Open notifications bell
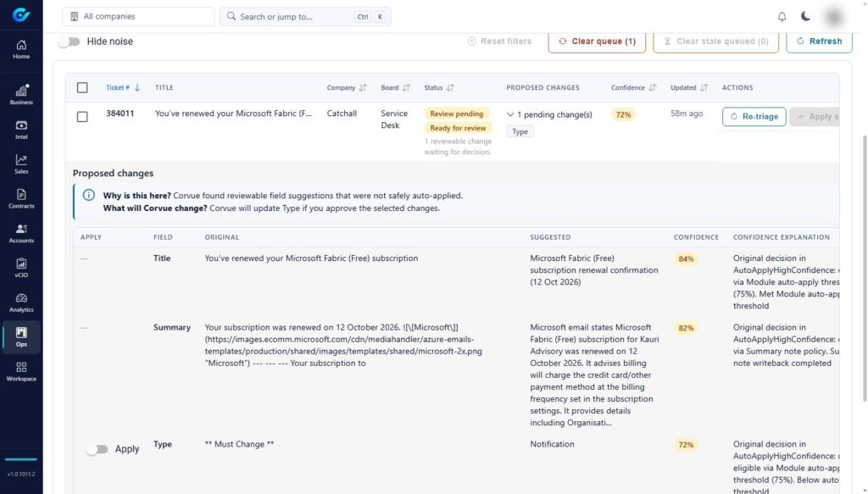Viewport: 868px width, 494px height. pos(782,17)
